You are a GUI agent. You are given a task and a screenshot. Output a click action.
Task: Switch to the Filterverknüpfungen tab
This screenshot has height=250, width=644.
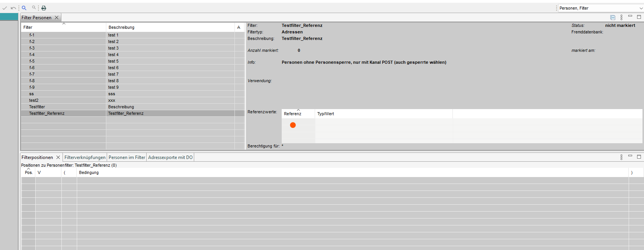point(85,157)
